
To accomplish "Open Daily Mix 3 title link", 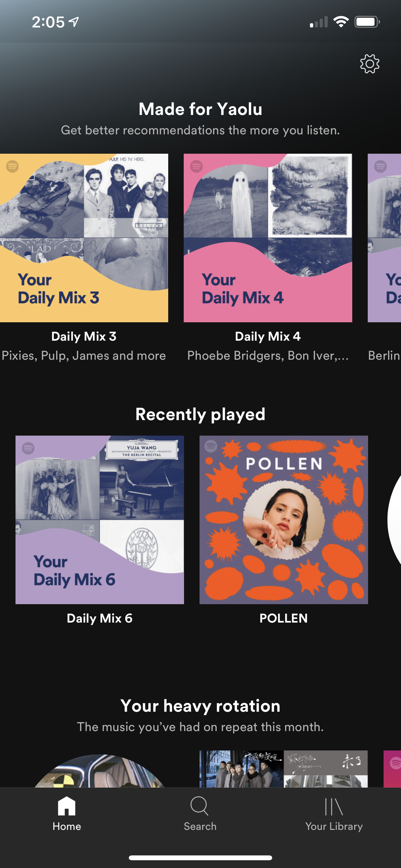I will (84, 336).
